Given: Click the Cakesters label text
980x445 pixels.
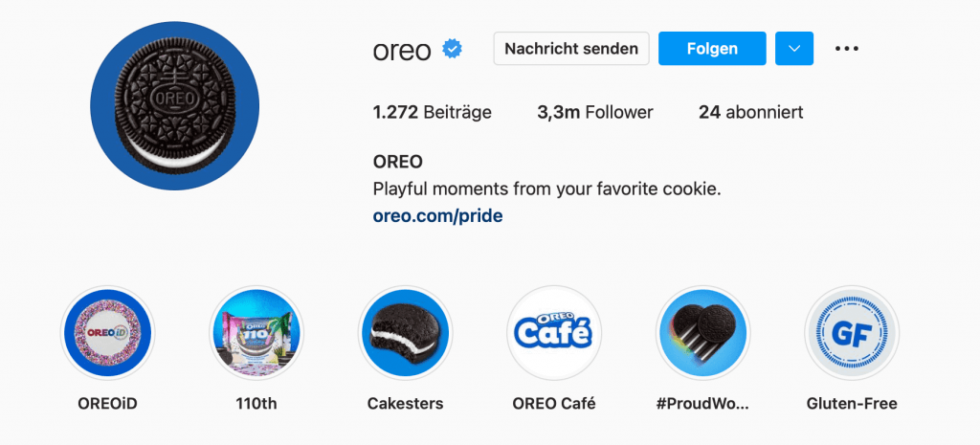Looking at the screenshot, I should (405, 403).
